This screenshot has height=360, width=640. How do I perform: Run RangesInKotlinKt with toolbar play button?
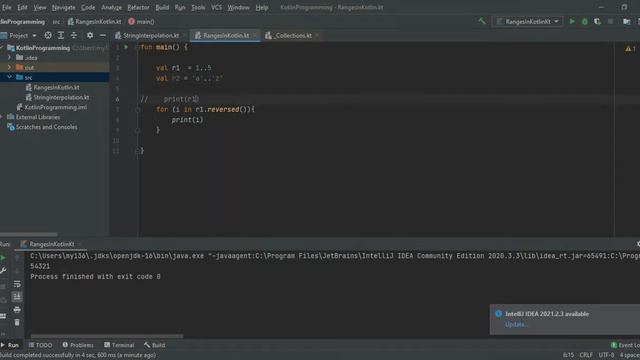click(x=572, y=21)
